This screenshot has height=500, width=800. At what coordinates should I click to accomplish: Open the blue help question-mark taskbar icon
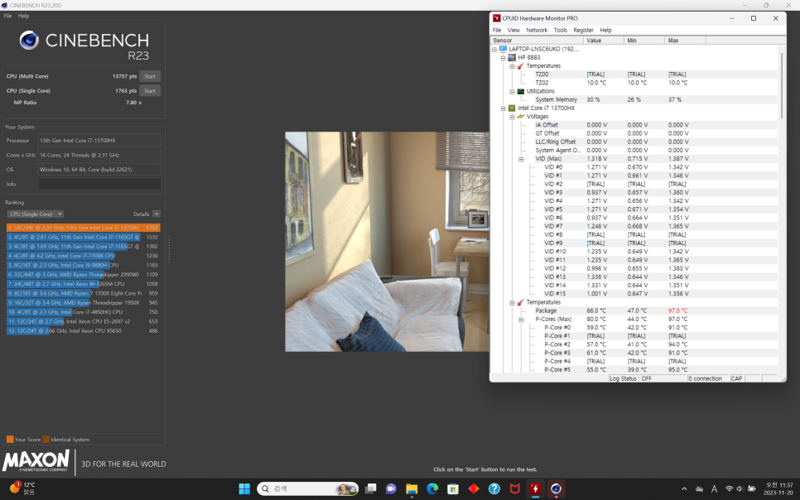click(494, 489)
